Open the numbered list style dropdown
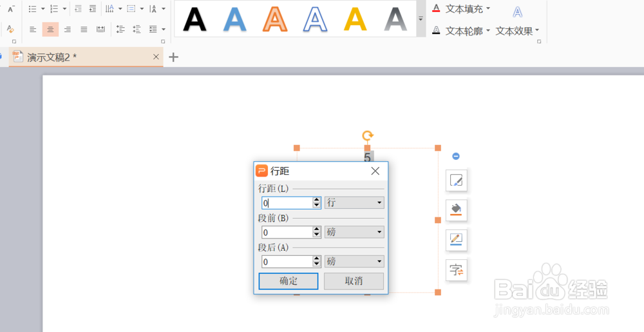The width and height of the screenshot is (644, 332). pos(64,8)
